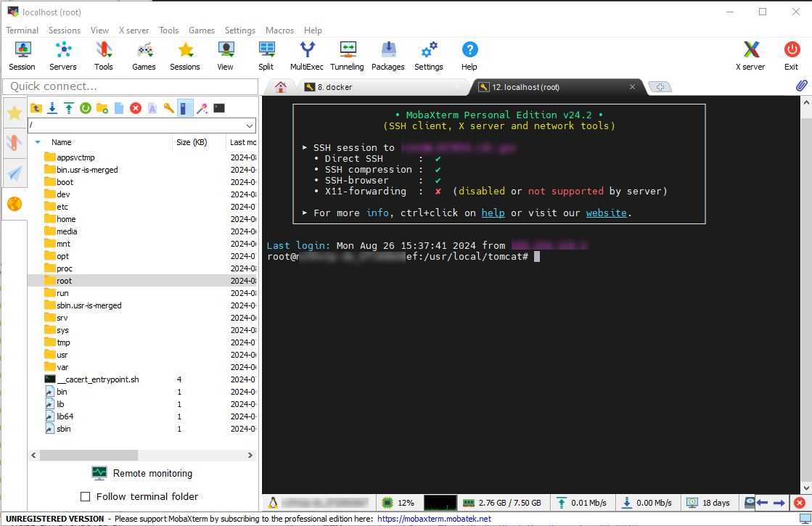Click the Packages toolbar icon
This screenshot has width=812, height=526.
click(388, 57)
